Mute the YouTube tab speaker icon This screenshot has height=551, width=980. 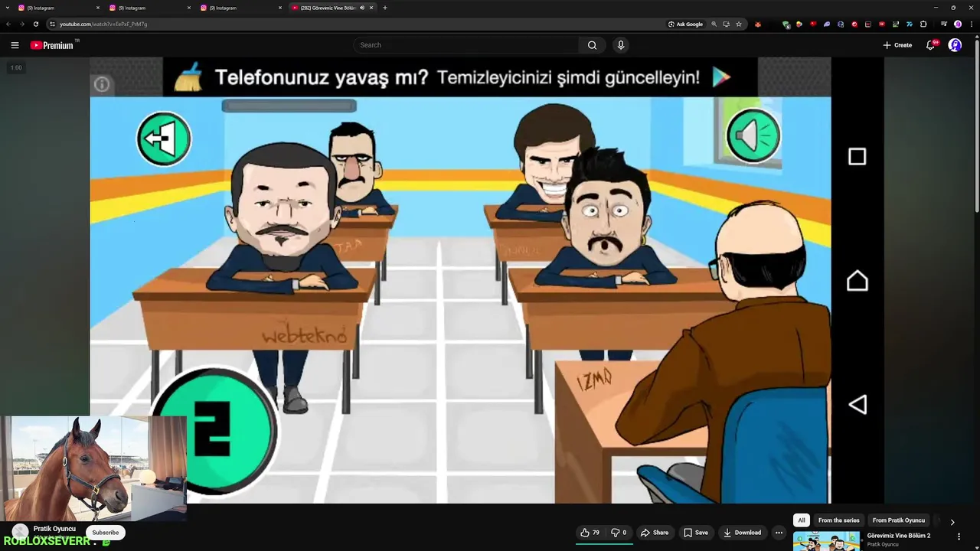click(x=362, y=8)
